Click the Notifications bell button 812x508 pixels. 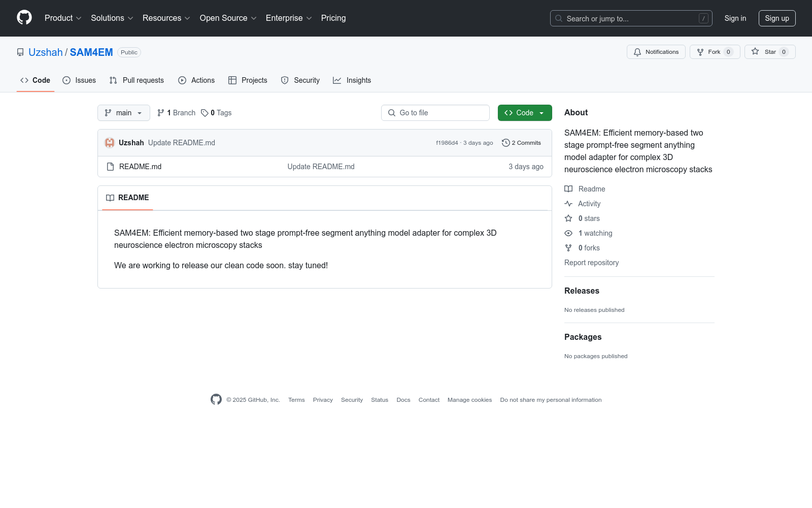point(656,52)
